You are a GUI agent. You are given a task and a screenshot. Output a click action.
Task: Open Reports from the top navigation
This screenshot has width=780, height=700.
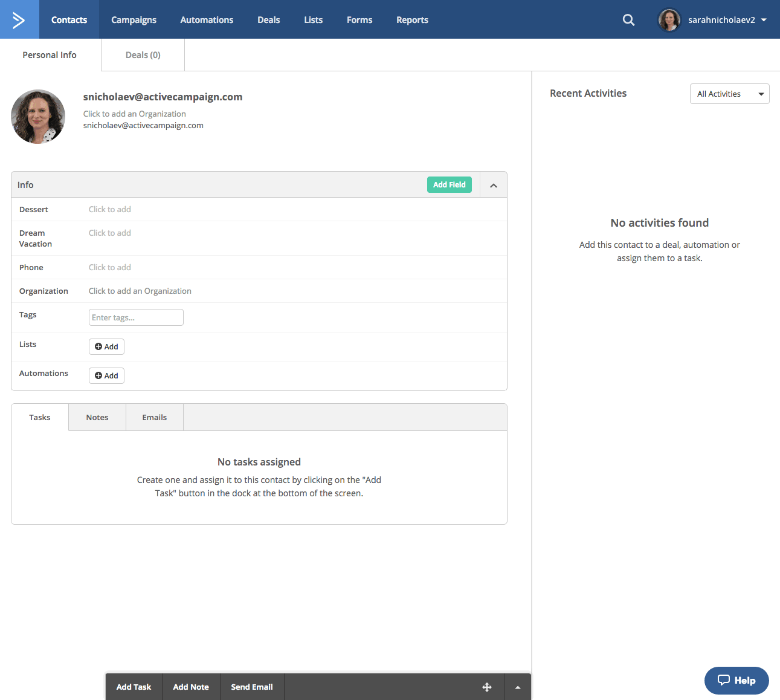click(x=412, y=19)
